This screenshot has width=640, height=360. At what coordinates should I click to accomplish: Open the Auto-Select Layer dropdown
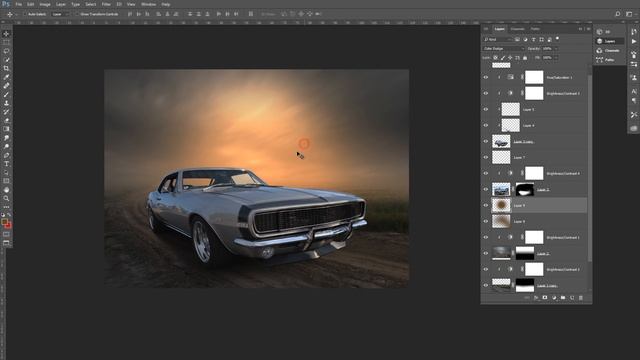60,14
